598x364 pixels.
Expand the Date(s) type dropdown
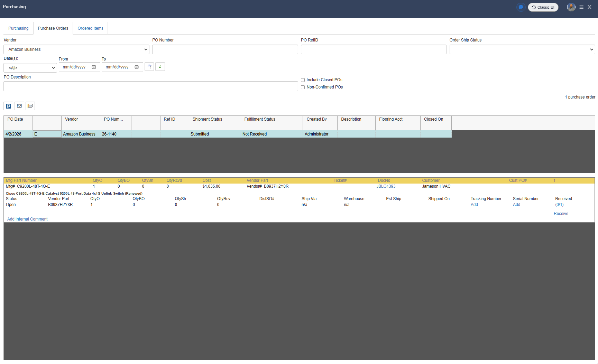pyautogui.click(x=30, y=68)
